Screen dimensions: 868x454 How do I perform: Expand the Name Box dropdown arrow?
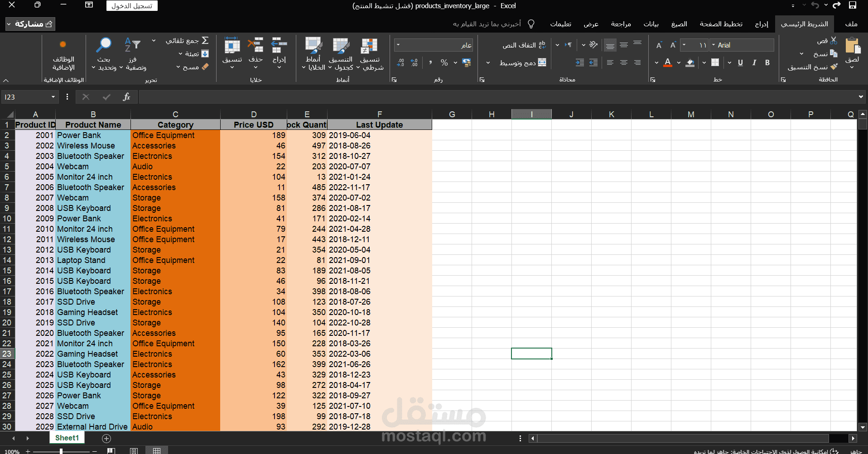pyautogui.click(x=53, y=97)
